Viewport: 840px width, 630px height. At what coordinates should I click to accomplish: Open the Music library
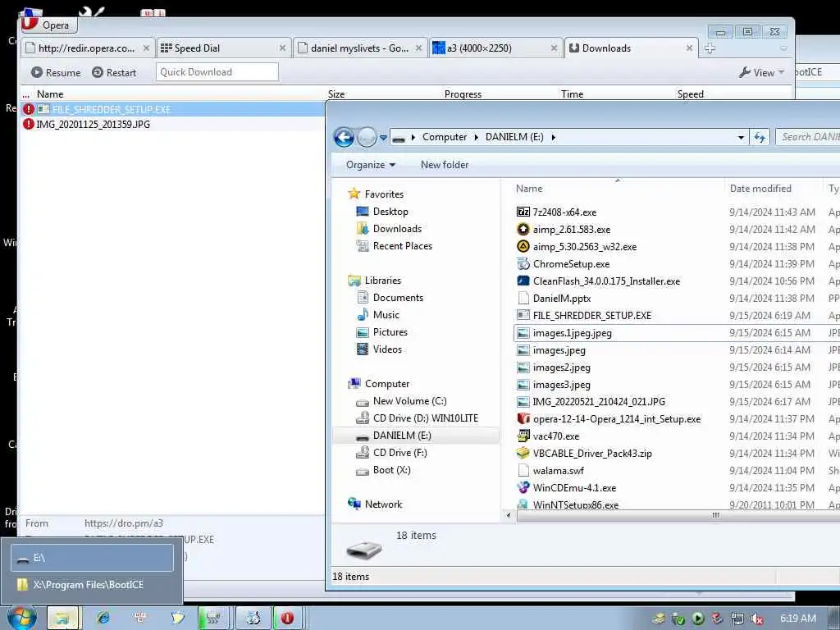pyautogui.click(x=386, y=315)
